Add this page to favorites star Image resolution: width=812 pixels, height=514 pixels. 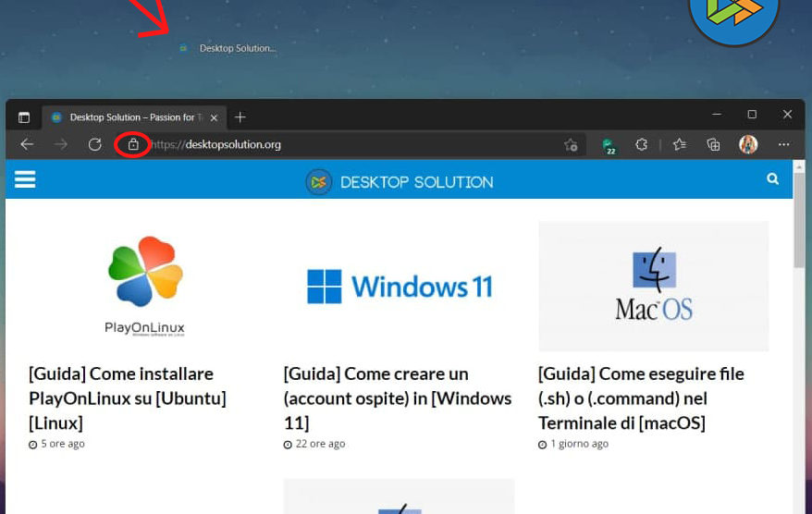[x=571, y=145]
